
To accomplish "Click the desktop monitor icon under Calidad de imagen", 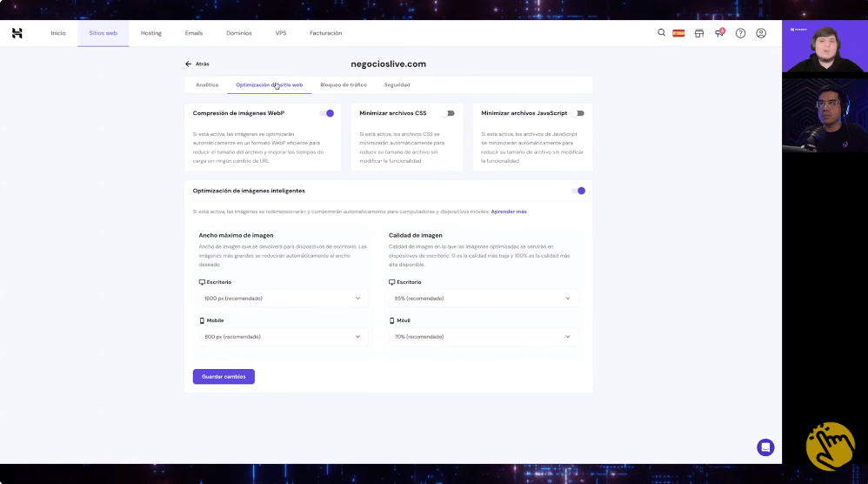I will point(392,282).
